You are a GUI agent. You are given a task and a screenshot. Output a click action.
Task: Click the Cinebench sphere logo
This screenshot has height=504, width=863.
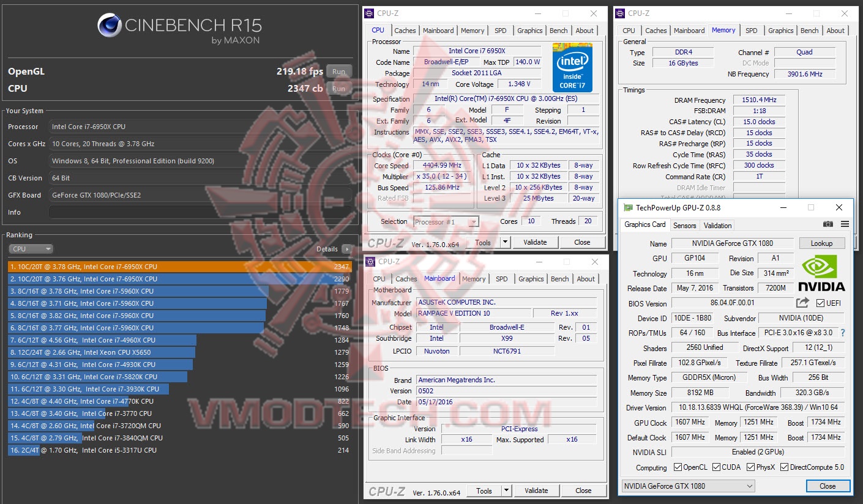pos(110,26)
